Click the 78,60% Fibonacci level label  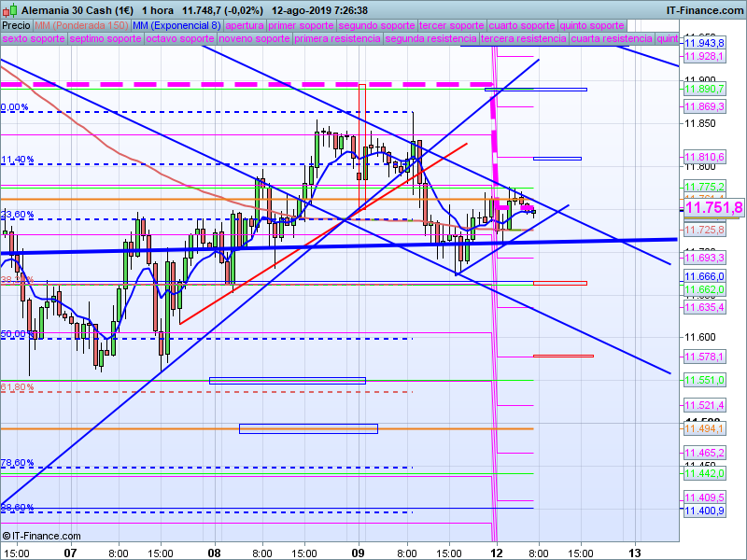click(17, 463)
